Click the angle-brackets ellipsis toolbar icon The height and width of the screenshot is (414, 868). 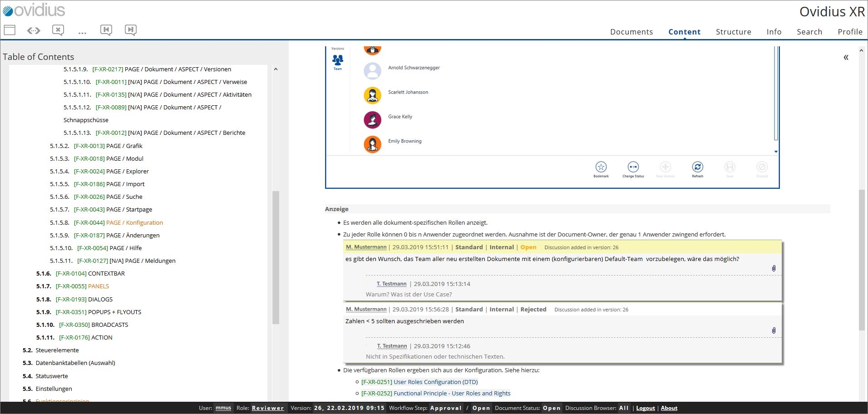34,30
